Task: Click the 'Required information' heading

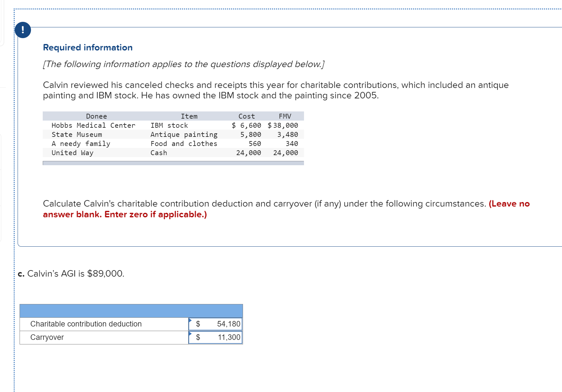Action: pos(88,48)
